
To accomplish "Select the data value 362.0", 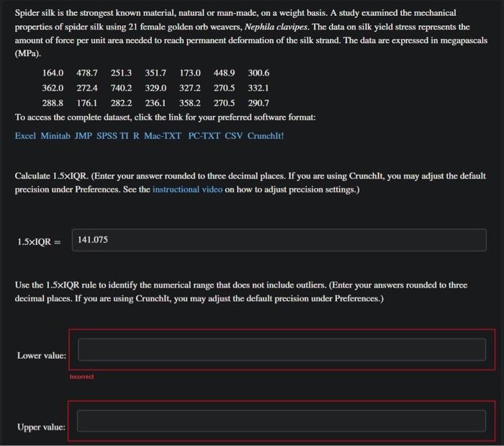I will point(53,88).
